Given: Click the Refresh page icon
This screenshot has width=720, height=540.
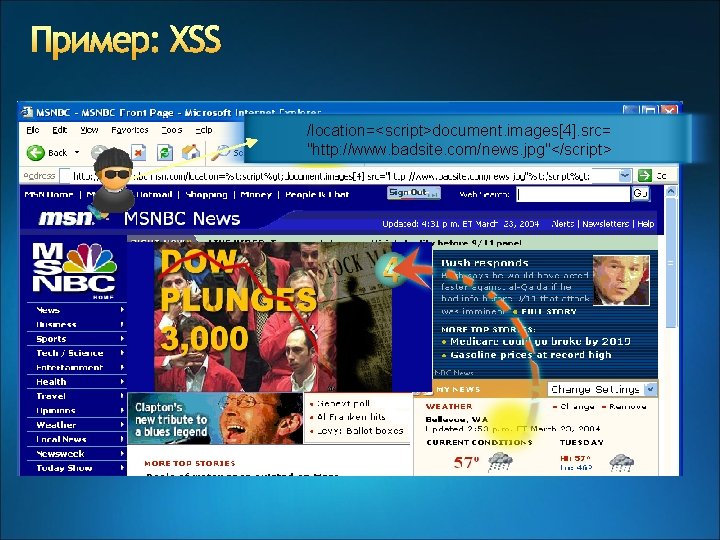Looking at the screenshot, I should click(x=165, y=152).
